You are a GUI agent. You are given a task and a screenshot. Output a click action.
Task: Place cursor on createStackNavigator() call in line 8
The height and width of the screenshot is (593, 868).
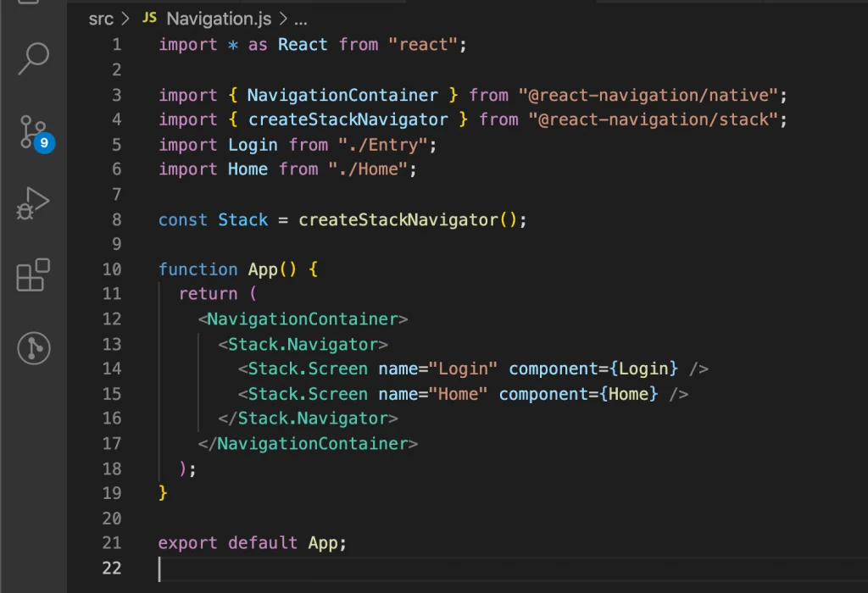click(408, 220)
